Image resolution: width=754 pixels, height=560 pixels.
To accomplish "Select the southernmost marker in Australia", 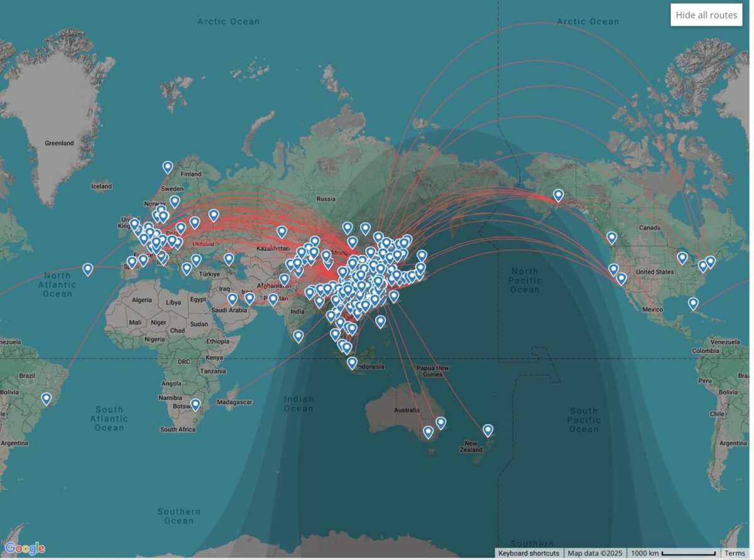I will [x=428, y=432].
